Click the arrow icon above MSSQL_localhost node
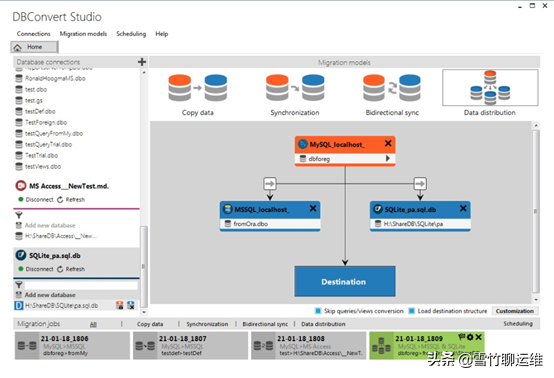The height and width of the screenshot is (378, 554). point(270,184)
